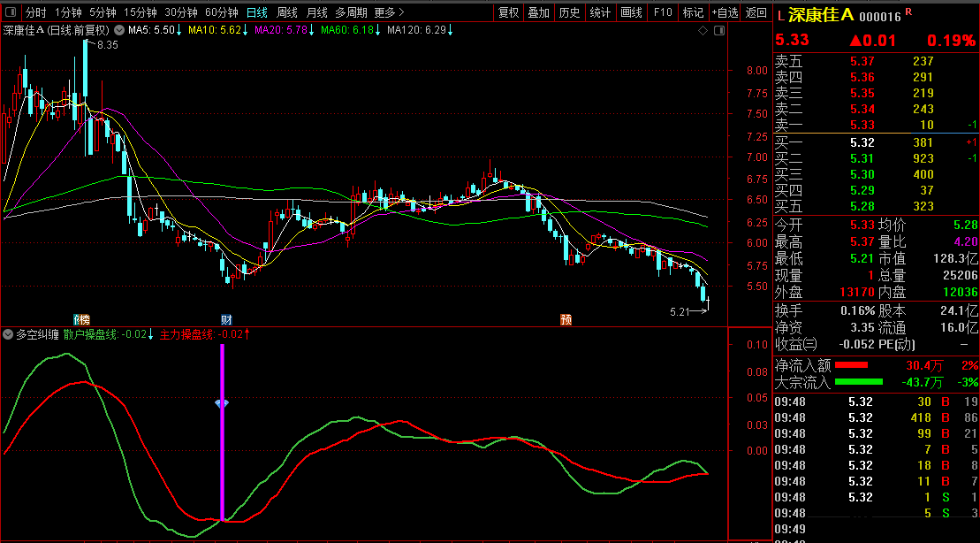Screen dimensions: 980x543
Task: Click the purple vertical signal bar in indicator
Action: pyautogui.click(x=222, y=432)
